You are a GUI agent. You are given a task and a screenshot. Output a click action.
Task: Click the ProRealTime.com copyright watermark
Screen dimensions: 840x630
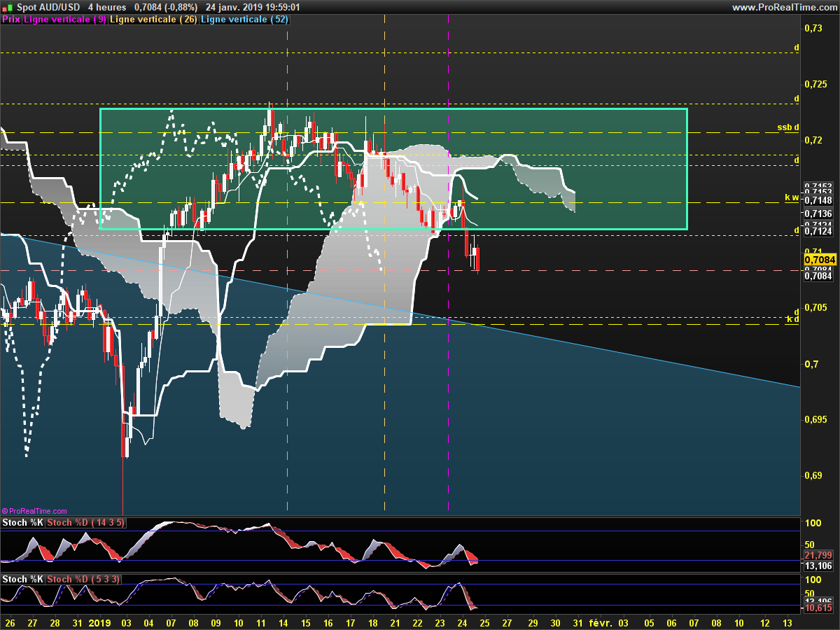click(x=35, y=512)
